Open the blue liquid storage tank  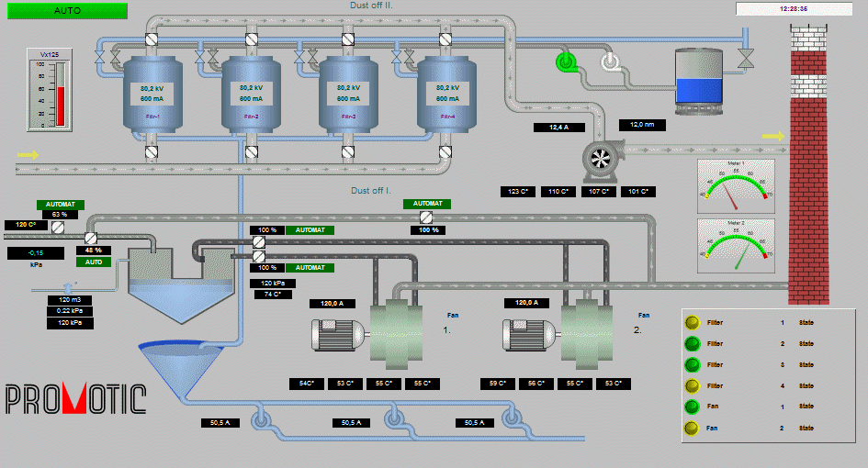[x=700, y=79]
